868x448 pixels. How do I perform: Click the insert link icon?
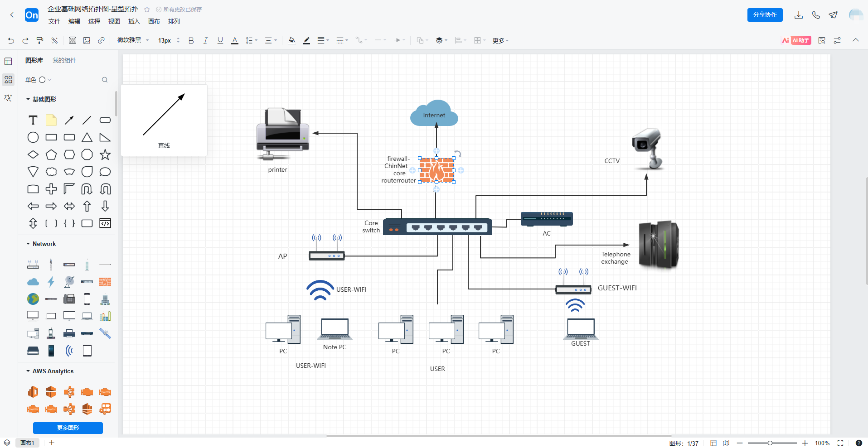coord(101,40)
